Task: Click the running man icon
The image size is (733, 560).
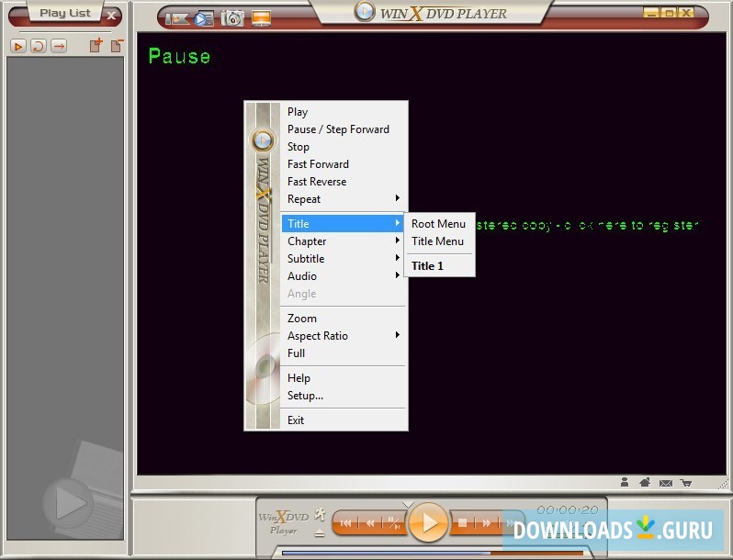Action: (320, 514)
